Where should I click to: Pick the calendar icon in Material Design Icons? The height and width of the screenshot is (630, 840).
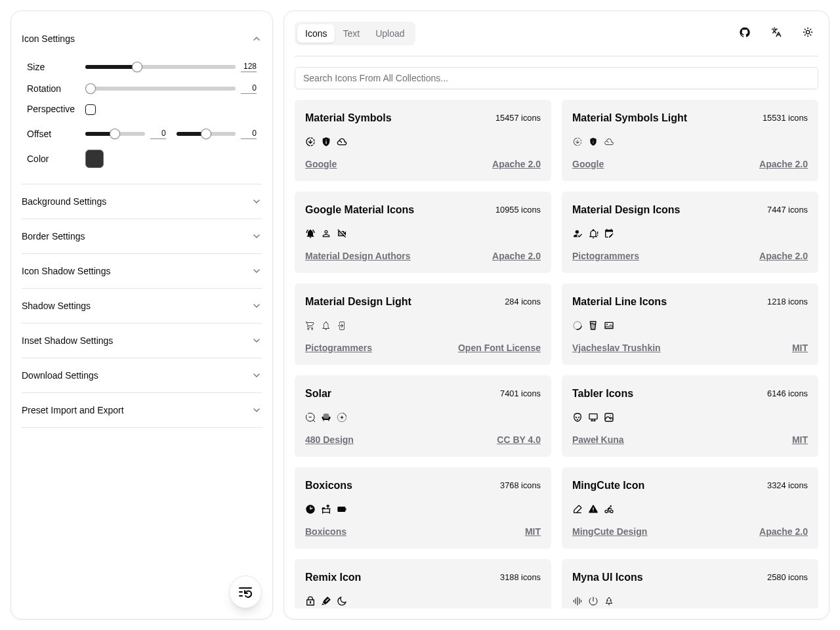pyautogui.click(x=609, y=234)
